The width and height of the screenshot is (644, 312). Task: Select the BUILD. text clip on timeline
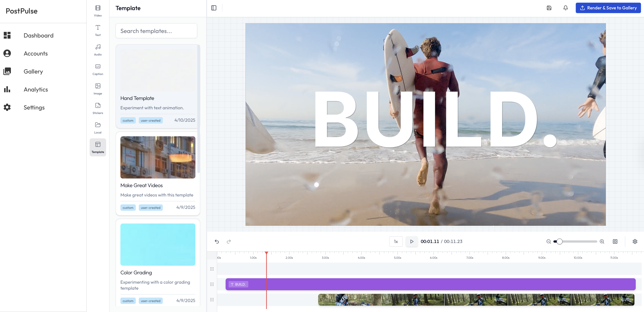click(x=431, y=284)
